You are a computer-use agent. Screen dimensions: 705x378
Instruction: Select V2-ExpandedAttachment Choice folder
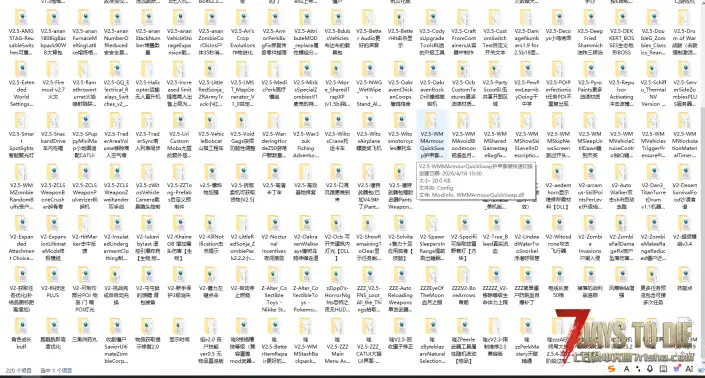[x=21, y=238]
